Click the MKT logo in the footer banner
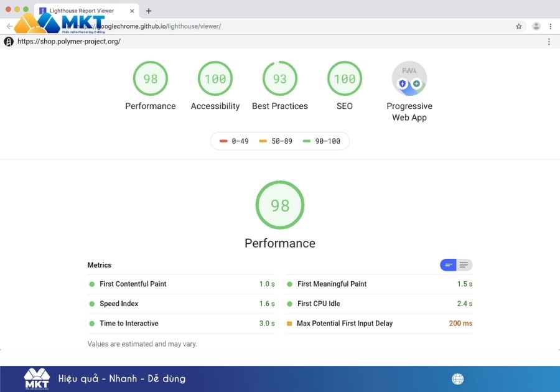560x392 pixels. click(37, 378)
